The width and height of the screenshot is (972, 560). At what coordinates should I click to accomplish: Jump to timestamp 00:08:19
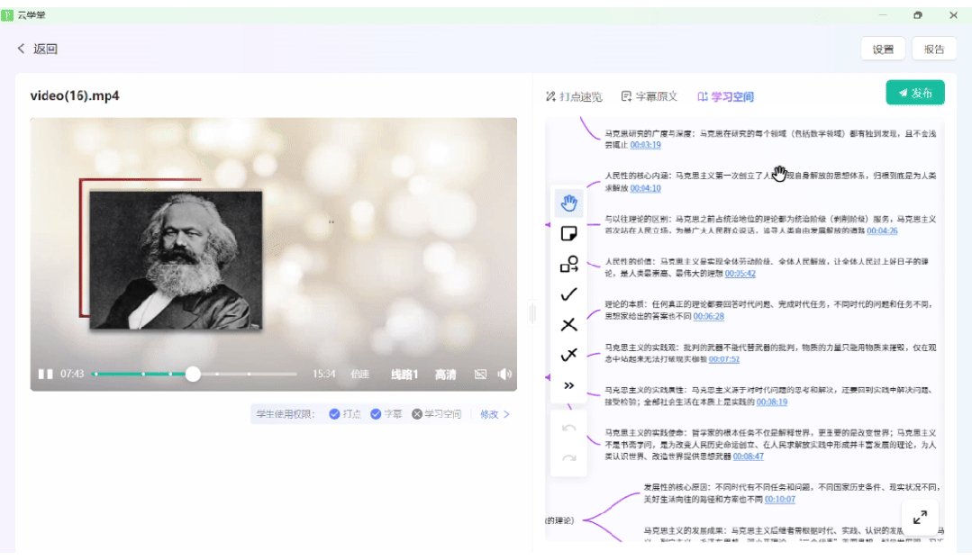click(772, 402)
